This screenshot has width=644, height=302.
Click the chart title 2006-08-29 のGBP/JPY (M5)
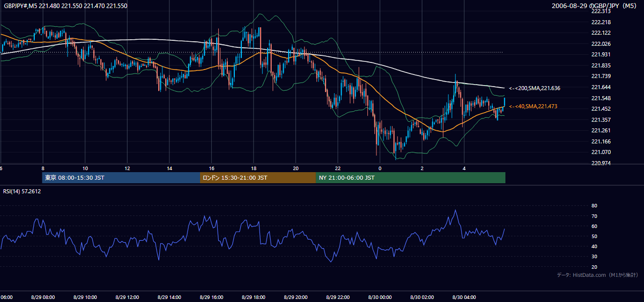click(595, 6)
